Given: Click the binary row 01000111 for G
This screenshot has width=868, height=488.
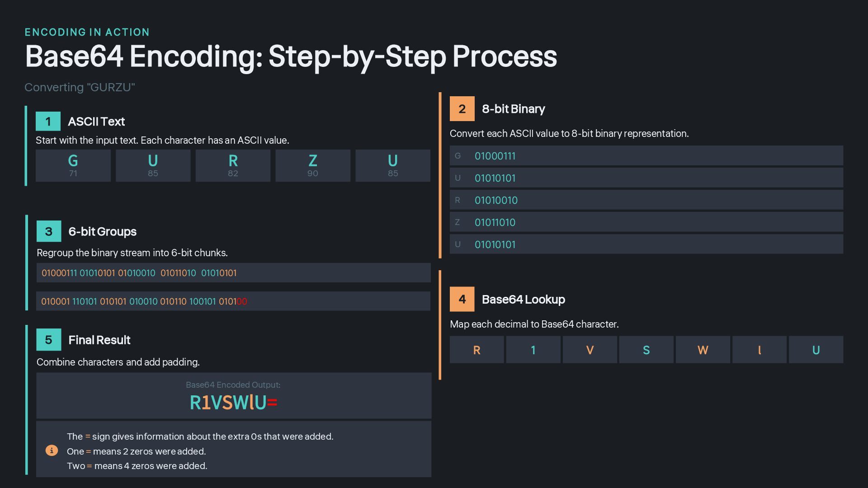Looking at the screenshot, I should click(646, 156).
